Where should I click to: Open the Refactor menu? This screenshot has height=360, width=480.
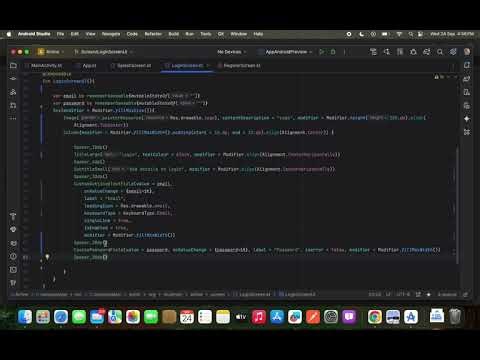point(153,34)
